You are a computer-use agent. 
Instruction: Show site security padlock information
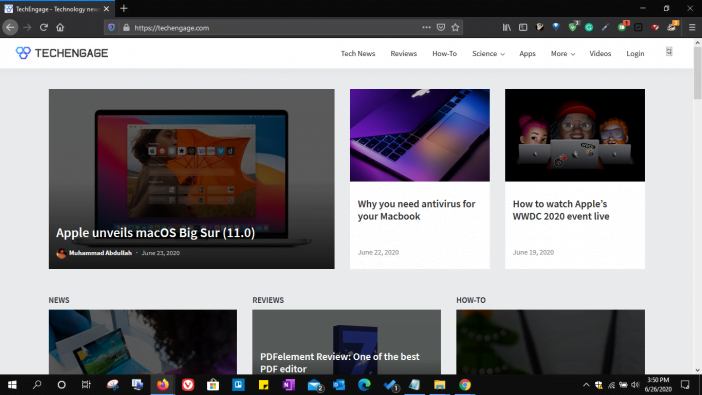[126, 28]
